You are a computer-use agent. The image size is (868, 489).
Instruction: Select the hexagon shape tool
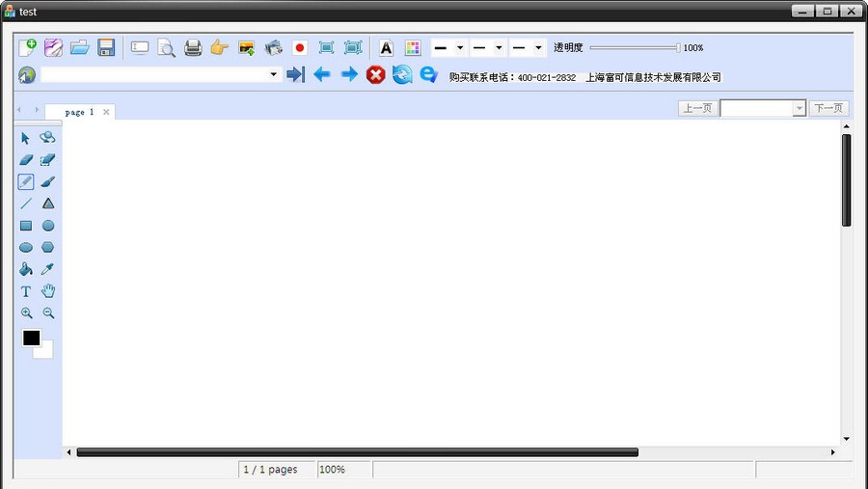(48, 247)
